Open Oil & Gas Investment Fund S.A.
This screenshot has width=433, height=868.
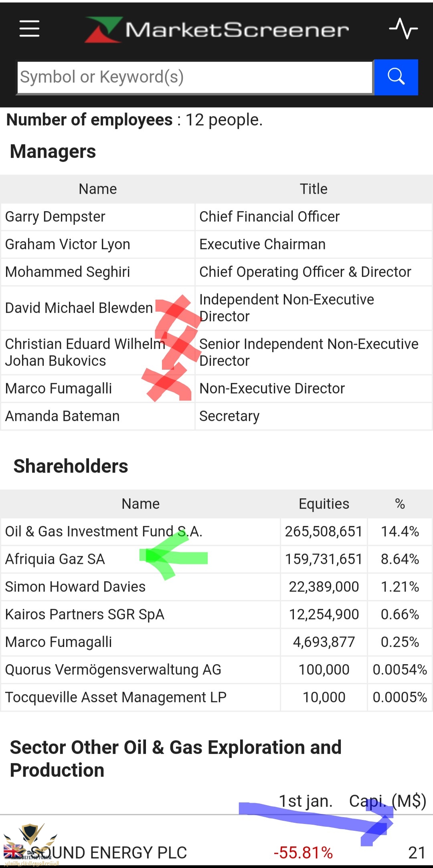(x=104, y=532)
